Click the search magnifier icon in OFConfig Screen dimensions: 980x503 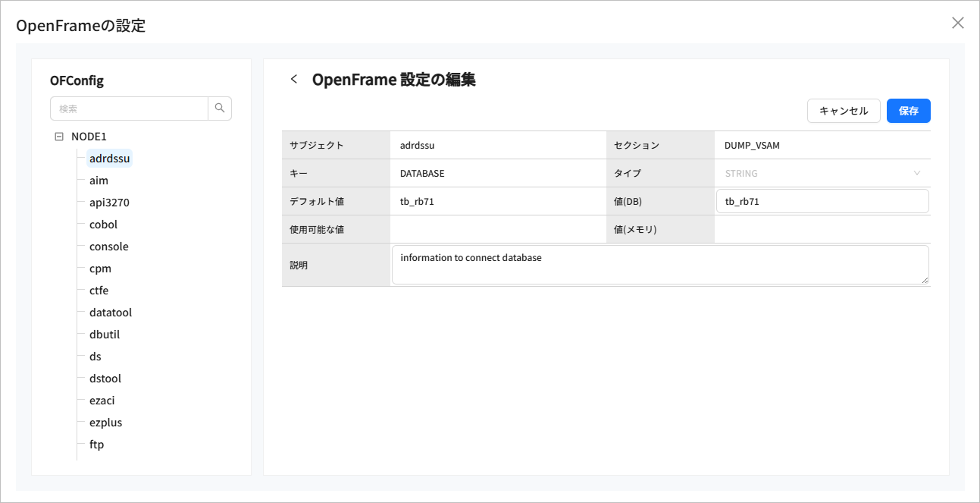[220, 108]
